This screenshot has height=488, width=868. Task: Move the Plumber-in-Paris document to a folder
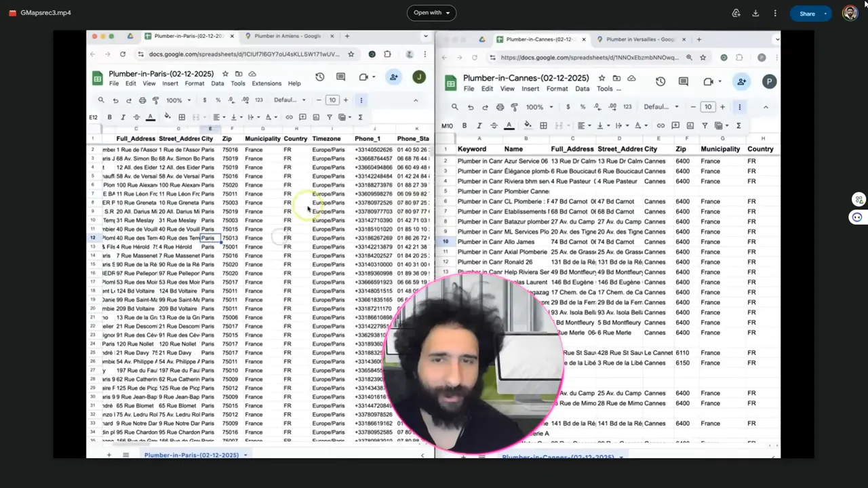(239, 74)
